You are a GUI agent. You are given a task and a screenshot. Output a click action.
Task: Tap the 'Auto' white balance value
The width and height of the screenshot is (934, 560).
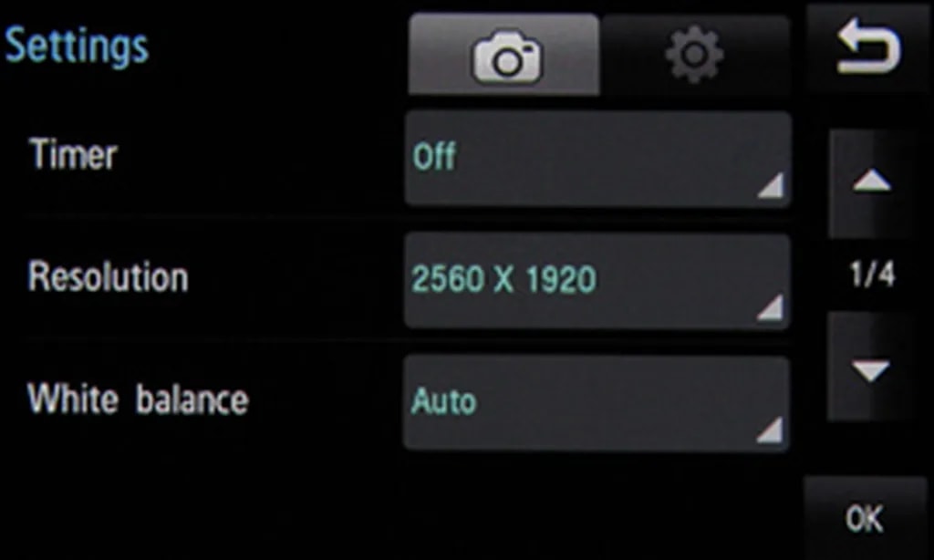coord(444,401)
